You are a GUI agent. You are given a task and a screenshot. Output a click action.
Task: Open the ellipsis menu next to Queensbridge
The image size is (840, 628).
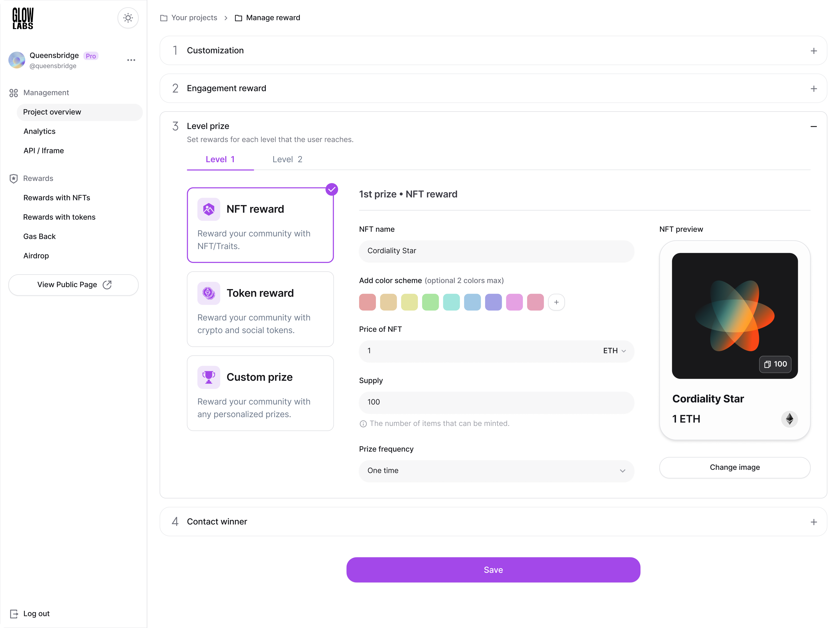pyautogui.click(x=131, y=60)
